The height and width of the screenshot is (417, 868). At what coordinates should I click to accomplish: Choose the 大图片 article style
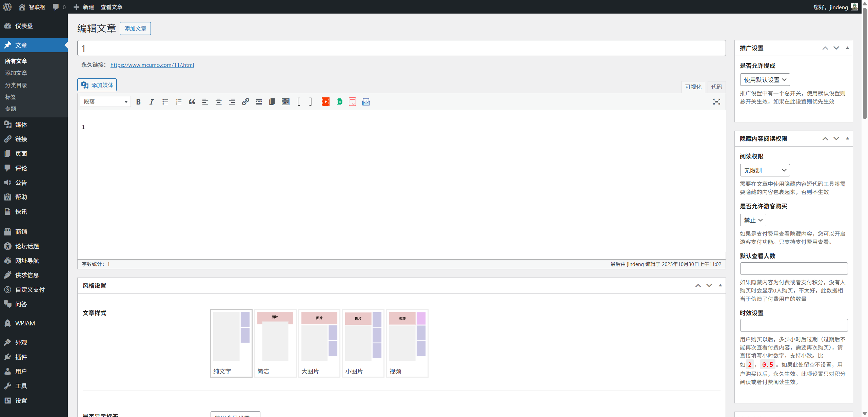[319, 343]
